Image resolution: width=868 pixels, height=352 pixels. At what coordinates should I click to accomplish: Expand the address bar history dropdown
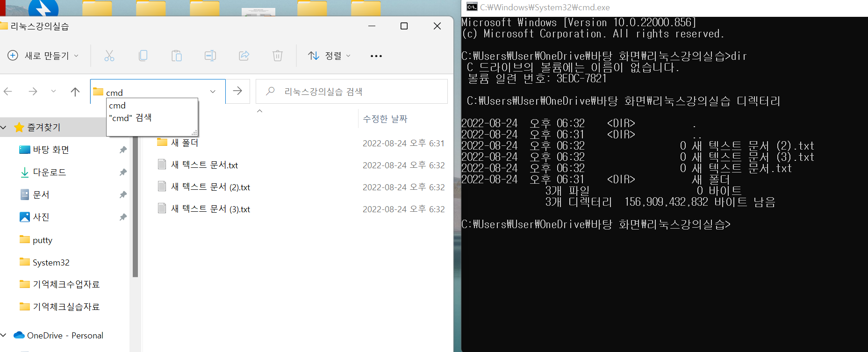click(x=213, y=92)
